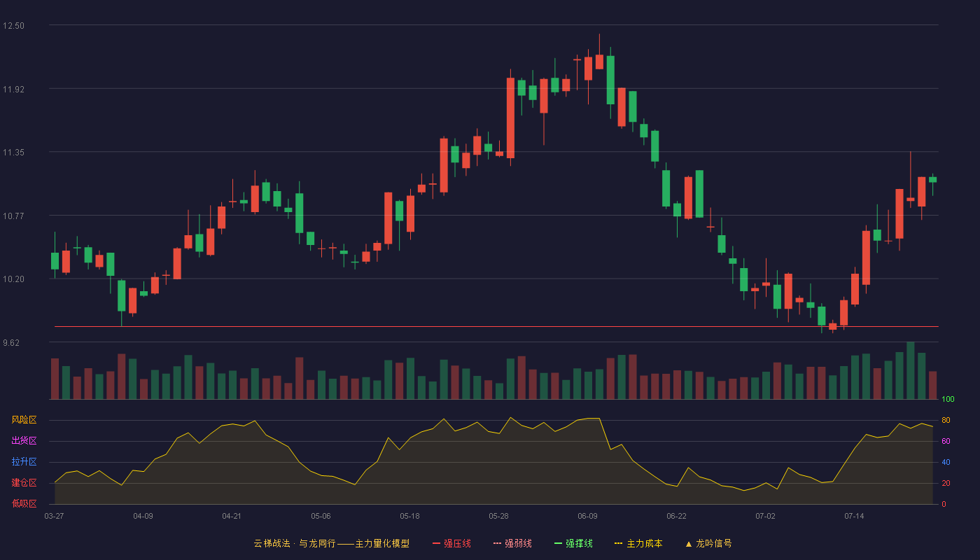Click the 12.50 price axis label
This screenshot has width=980, height=560.
(13, 26)
